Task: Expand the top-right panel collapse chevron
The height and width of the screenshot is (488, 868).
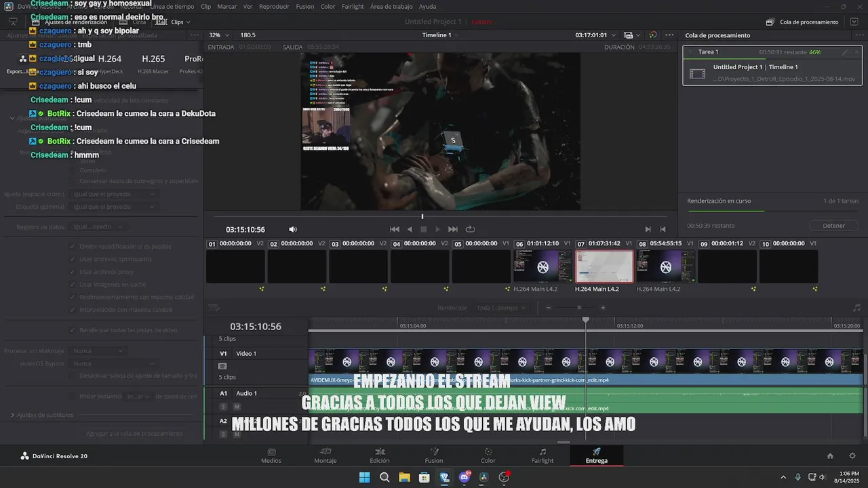Action: [x=854, y=22]
